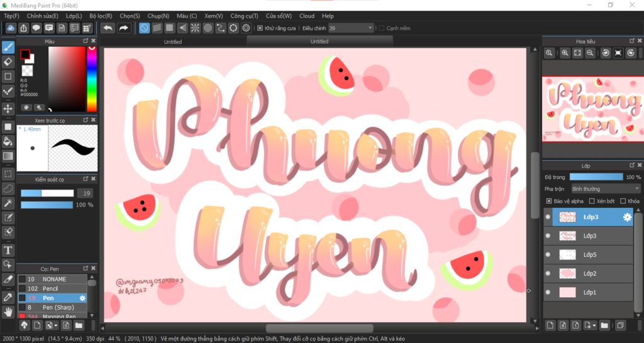This screenshot has width=644, height=343.
Task: Open snap settings gear in toolbar
Action: coord(246,28)
